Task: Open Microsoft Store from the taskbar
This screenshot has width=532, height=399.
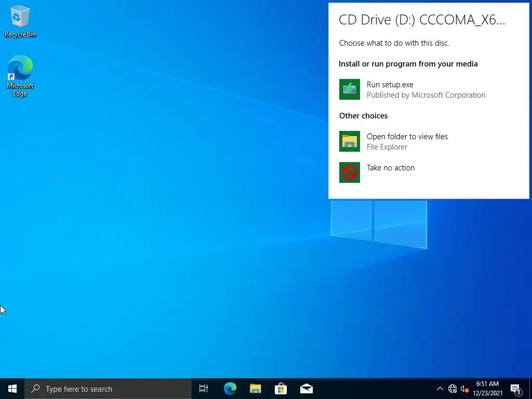Action: point(281,389)
